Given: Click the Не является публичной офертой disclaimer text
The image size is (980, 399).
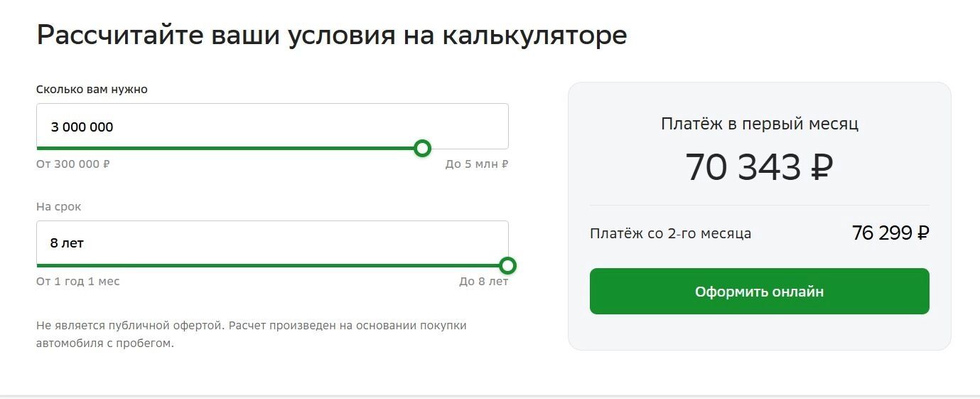Looking at the screenshot, I should coord(251,334).
